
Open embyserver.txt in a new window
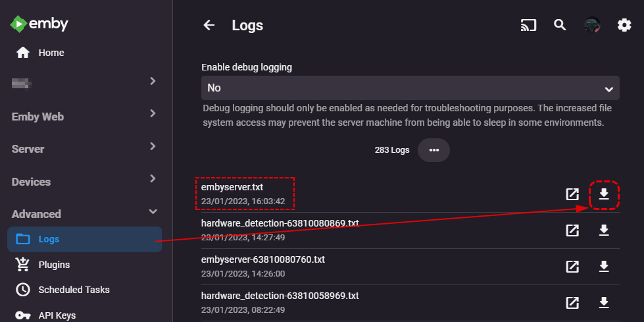coord(572,194)
